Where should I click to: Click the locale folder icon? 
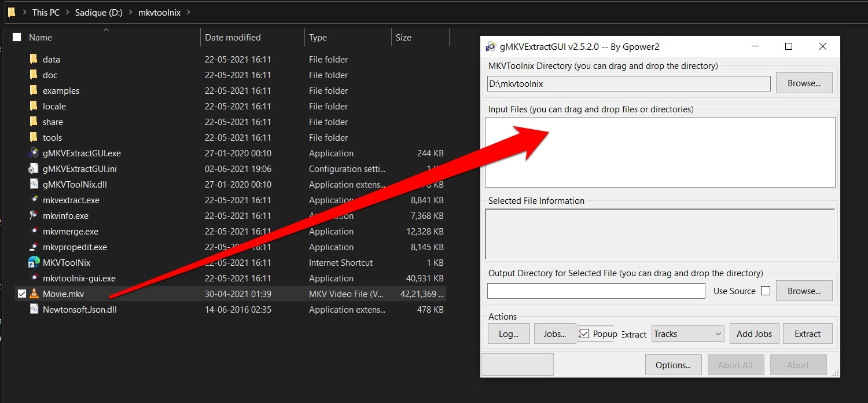34,106
